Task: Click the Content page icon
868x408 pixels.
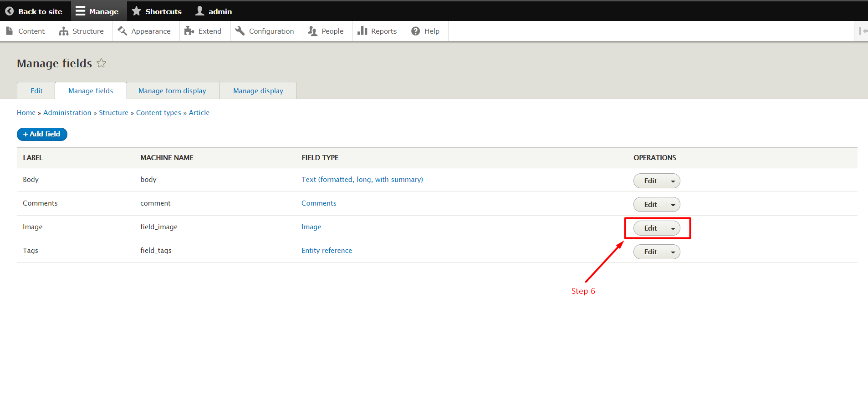Action: [10, 31]
